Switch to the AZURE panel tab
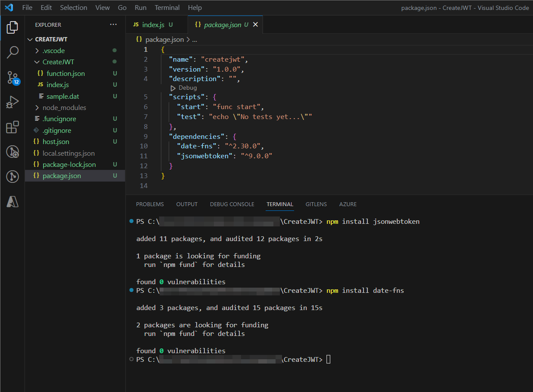 348,204
